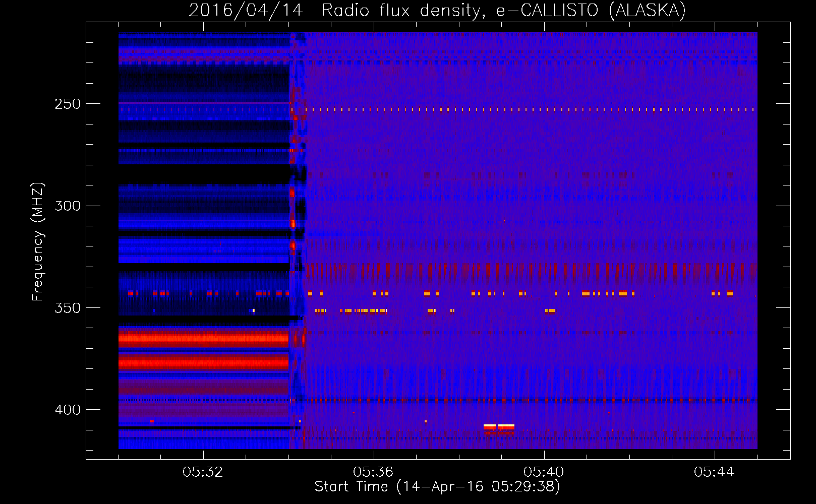
Task: Click the Frequency (MHZ) axis label
Action: (37, 242)
